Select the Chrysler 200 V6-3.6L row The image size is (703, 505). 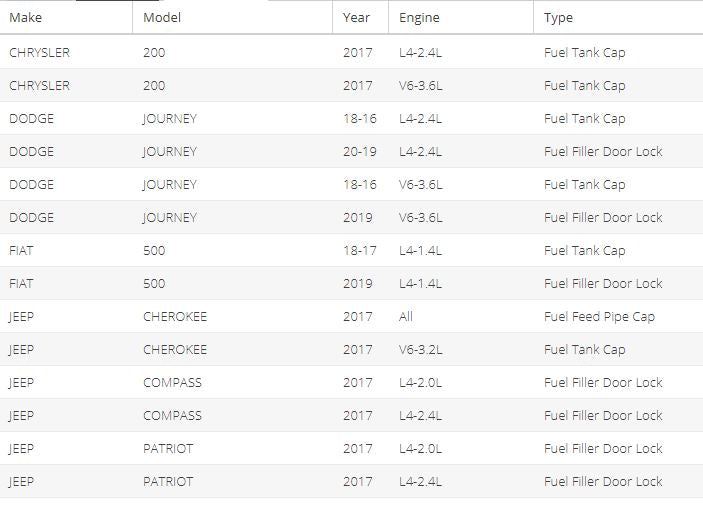pyautogui.click(x=352, y=85)
